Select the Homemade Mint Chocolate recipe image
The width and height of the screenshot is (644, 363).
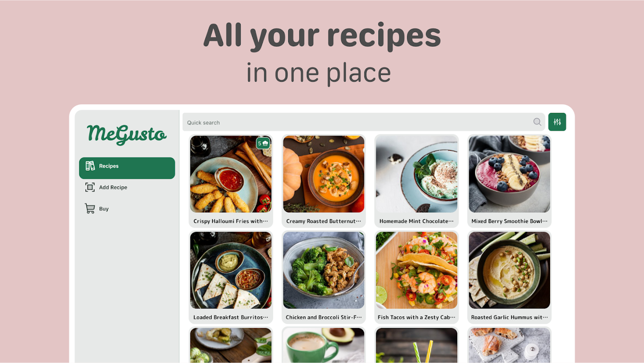[x=416, y=174]
